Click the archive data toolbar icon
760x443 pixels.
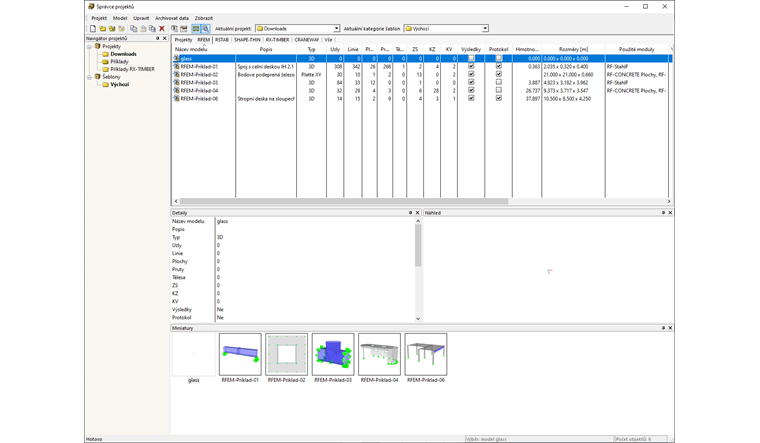click(x=184, y=29)
